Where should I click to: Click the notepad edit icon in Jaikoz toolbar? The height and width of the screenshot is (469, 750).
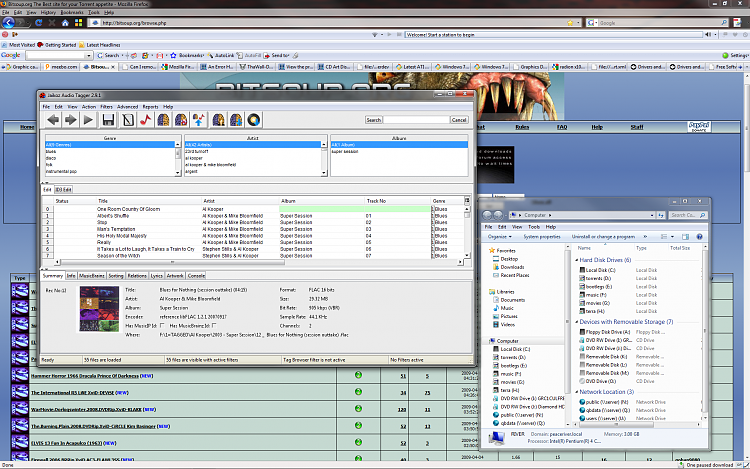point(128,120)
